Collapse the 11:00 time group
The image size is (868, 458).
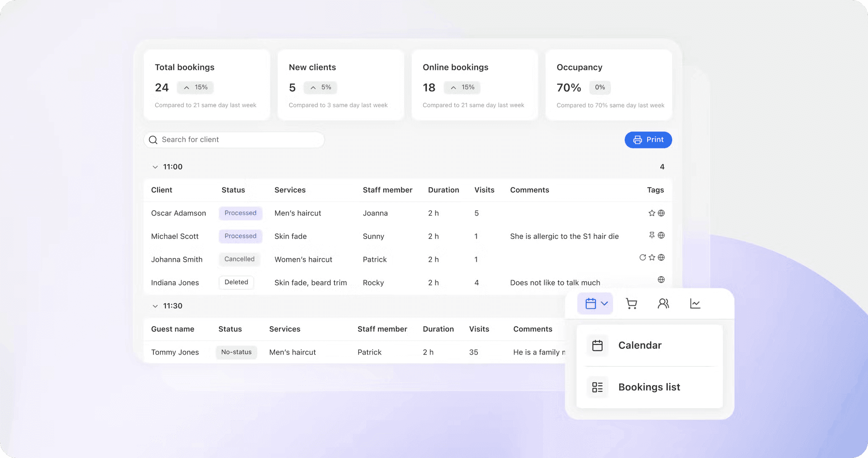[155, 167]
